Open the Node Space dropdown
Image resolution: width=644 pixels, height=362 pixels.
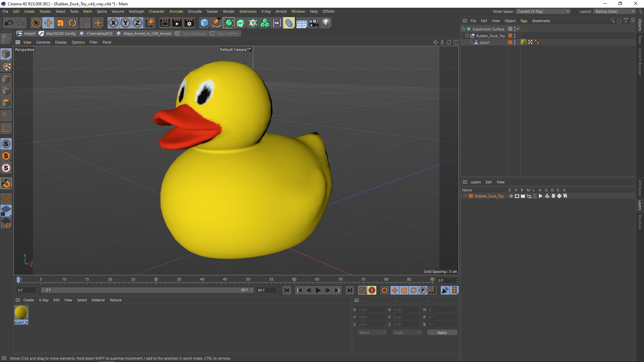click(x=543, y=11)
